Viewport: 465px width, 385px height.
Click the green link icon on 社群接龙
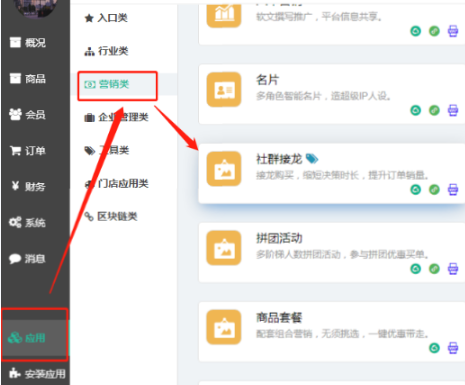(434, 189)
